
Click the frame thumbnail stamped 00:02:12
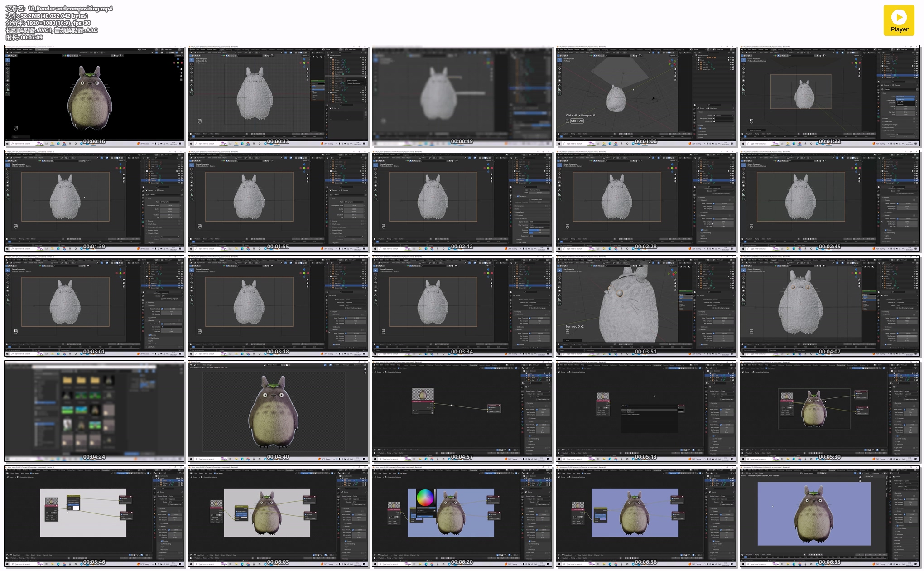pyautogui.click(x=462, y=201)
